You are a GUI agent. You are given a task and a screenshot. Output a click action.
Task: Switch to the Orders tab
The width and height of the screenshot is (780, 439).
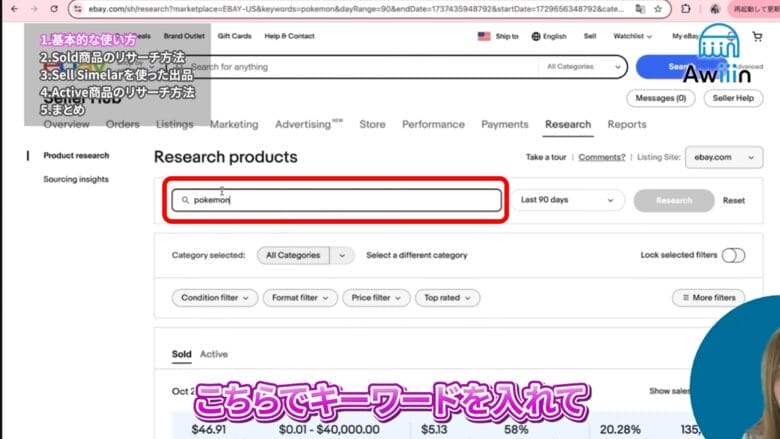coord(122,124)
